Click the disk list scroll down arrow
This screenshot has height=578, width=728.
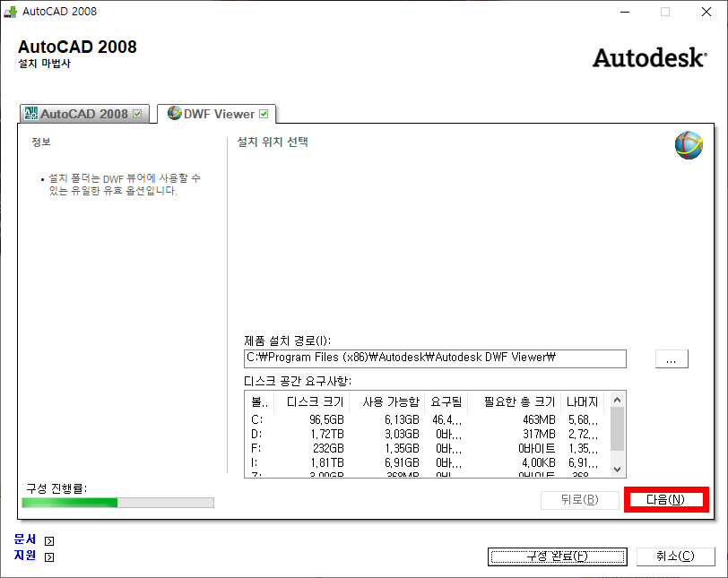[617, 469]
